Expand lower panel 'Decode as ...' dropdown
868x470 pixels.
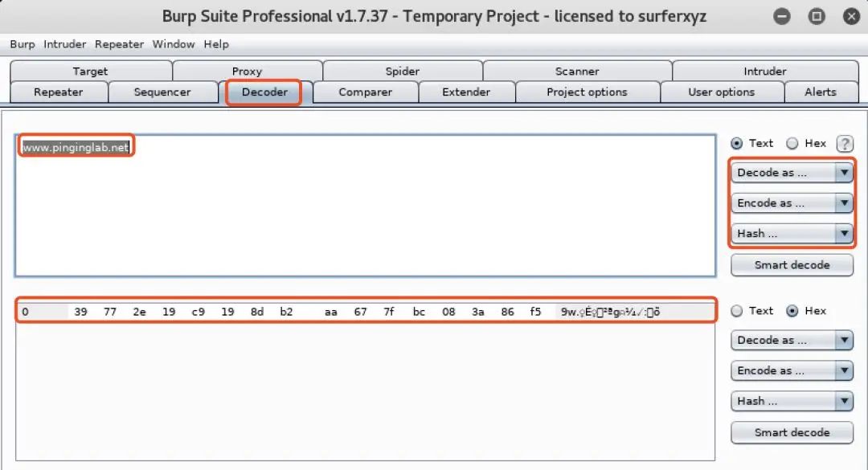[792, 340]
